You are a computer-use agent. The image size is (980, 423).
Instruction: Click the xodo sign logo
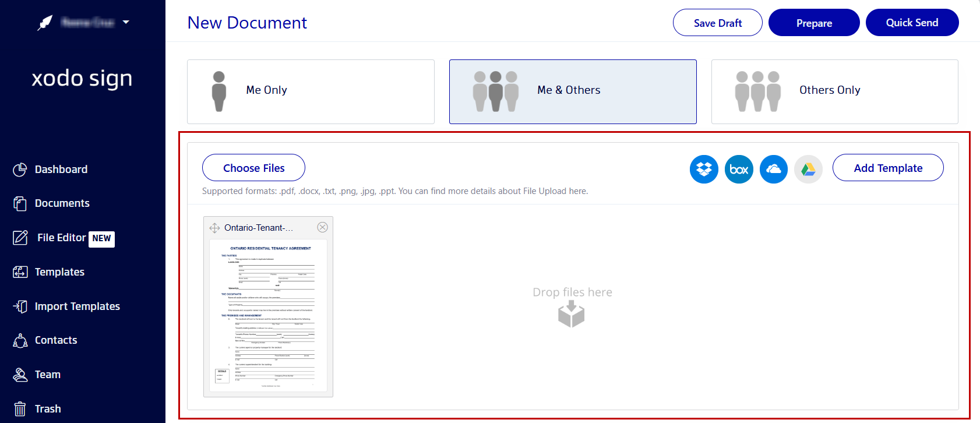point(82,78)
